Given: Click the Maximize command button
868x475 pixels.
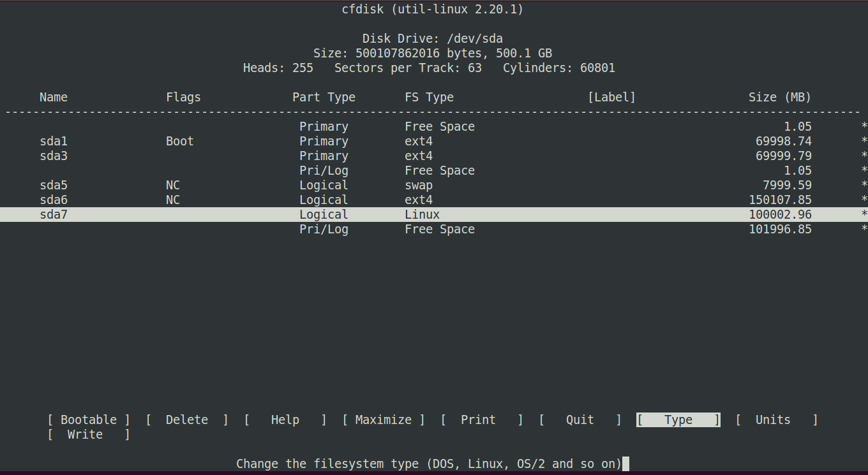Looking at the screenshot, I should [382, 420].
